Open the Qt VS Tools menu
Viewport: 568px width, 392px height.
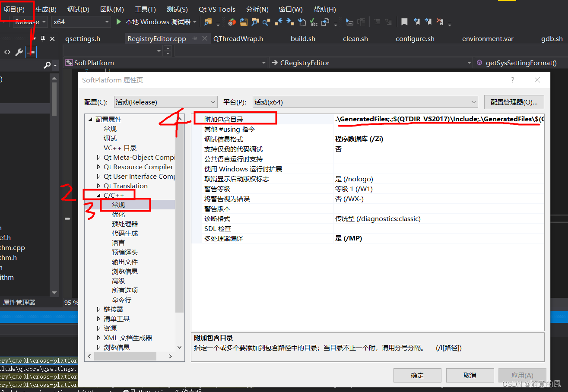(217, 9)
